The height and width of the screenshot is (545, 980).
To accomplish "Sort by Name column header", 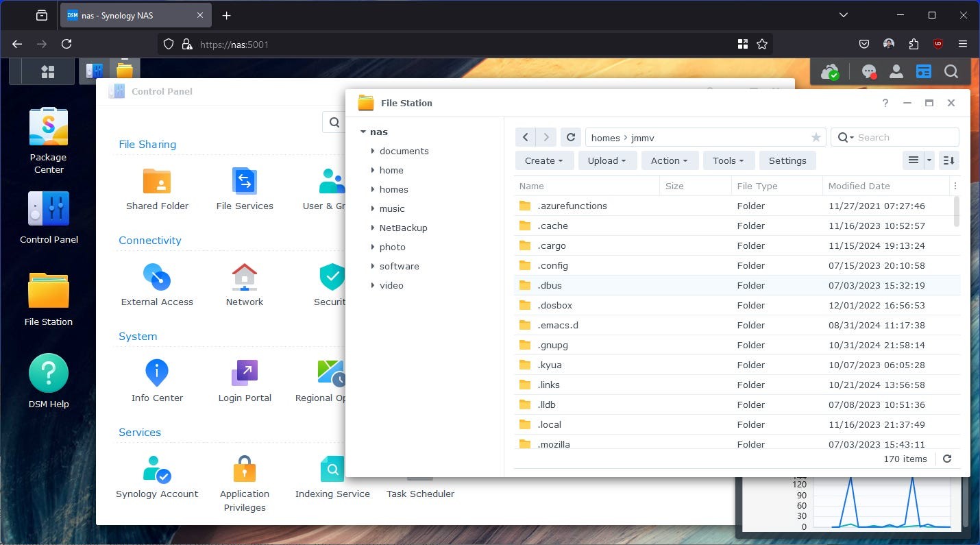I will pyautogui.click(x=586, y=186).
